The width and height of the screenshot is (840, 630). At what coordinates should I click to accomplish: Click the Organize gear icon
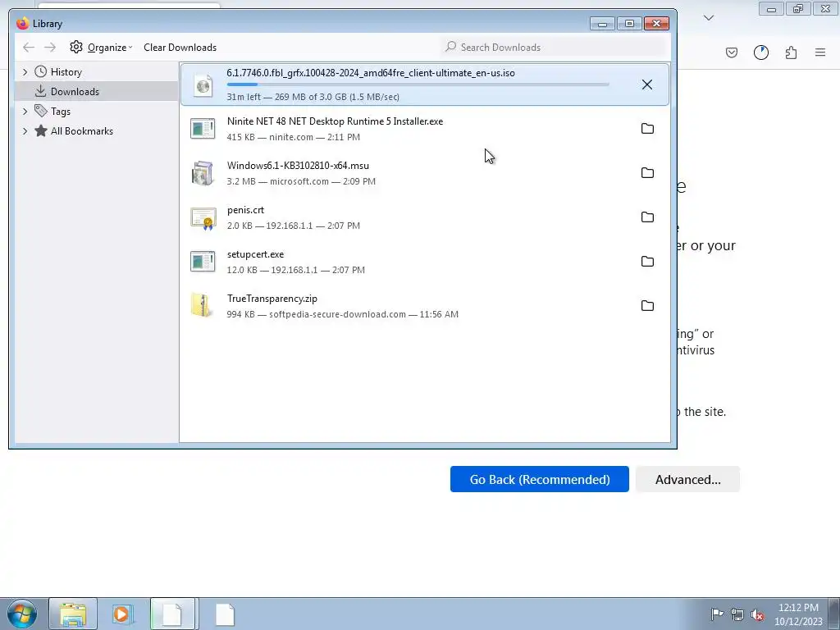click(76, 47)
